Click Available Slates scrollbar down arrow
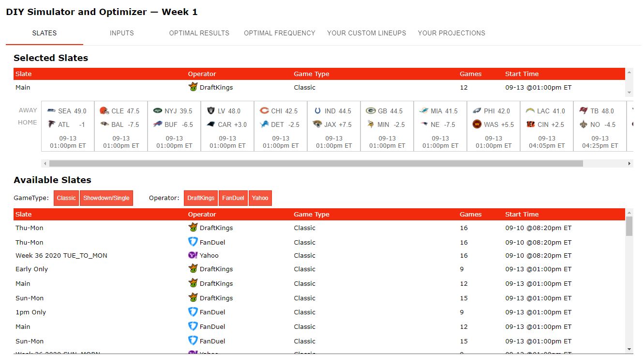Viewport: 644px width, 356px height. coord(629,349)
